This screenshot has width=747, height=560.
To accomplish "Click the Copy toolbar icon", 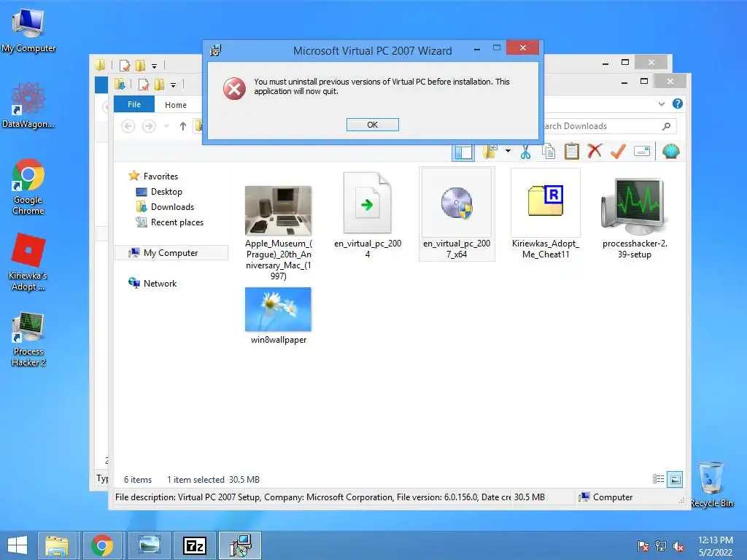I will coord(549,152).
